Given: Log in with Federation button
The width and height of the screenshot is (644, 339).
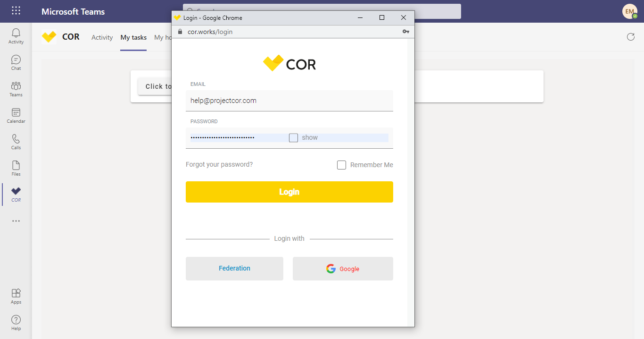Looking at the screenshot, I should pyautogui.click(x=234, y=269).
